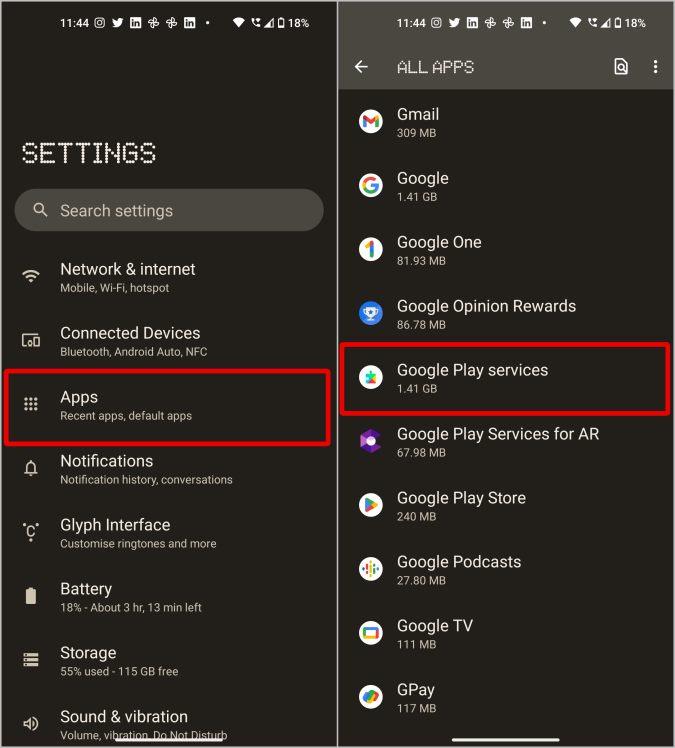Tap the Google Play Services for AR icon
The image size is (675, 748).
pos(371,441)
